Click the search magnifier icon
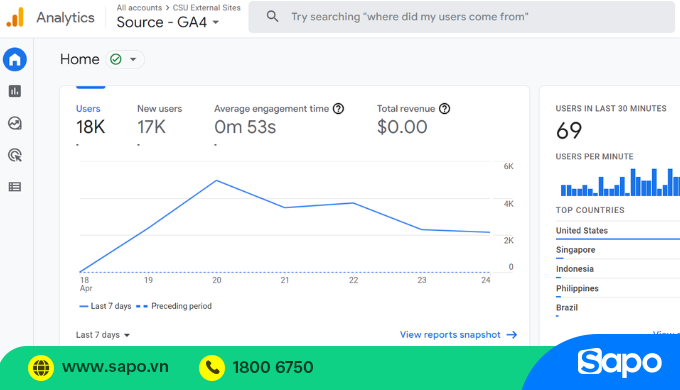Viewport: 680px width, 390px height. click(272, 16)
